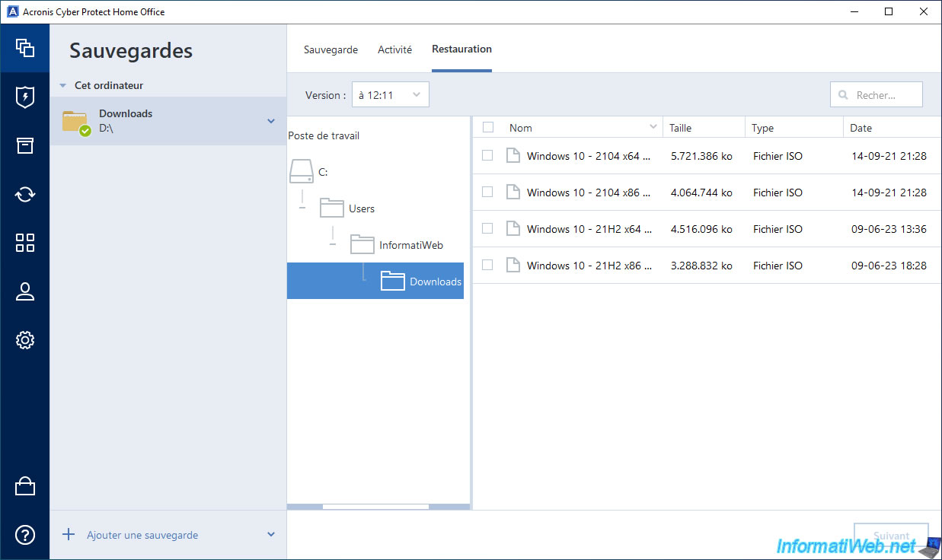Click file icon of Windows 10 21H2 x86
This screenshot has width=942, height=560.
pyautogui.click(x=513, y=266)
